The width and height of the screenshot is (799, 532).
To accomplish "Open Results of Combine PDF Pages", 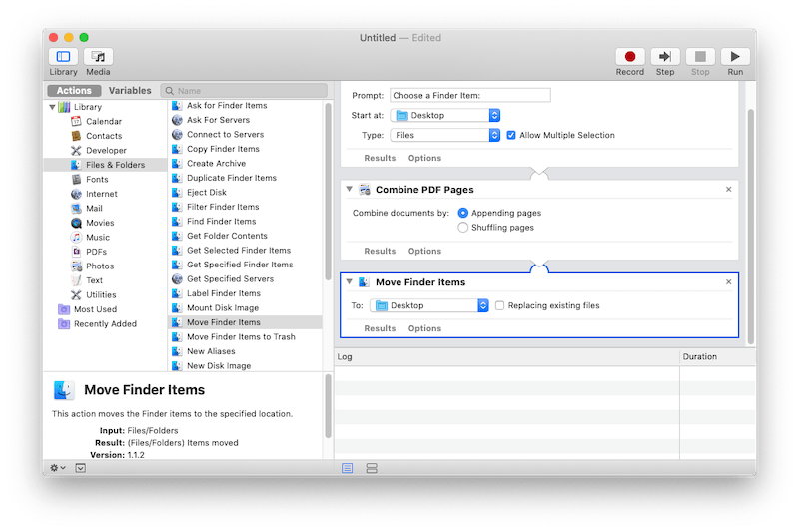I will pyautogui.click(x=380, y=251).
